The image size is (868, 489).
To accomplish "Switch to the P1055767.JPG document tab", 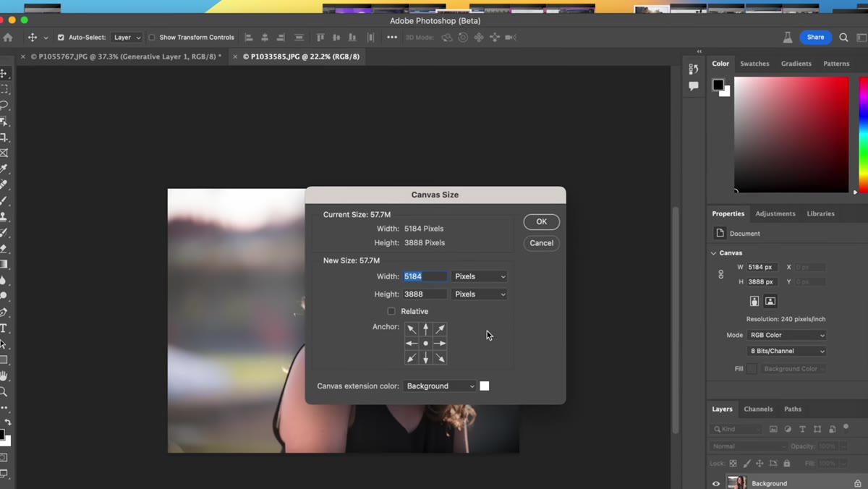I will pos(126,56).
